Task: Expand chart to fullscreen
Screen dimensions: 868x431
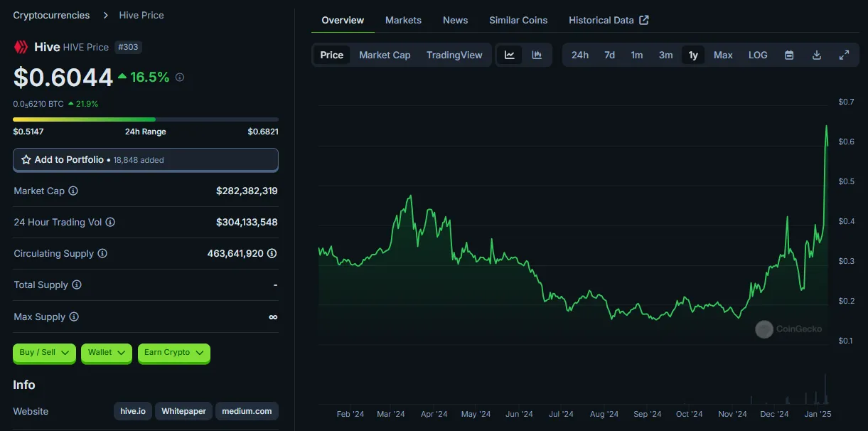Action: point(844,55)
